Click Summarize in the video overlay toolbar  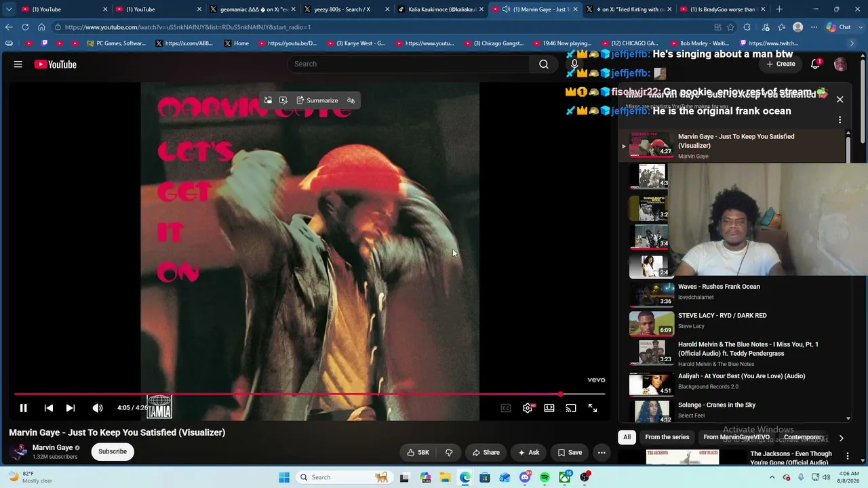pos(317,100)
